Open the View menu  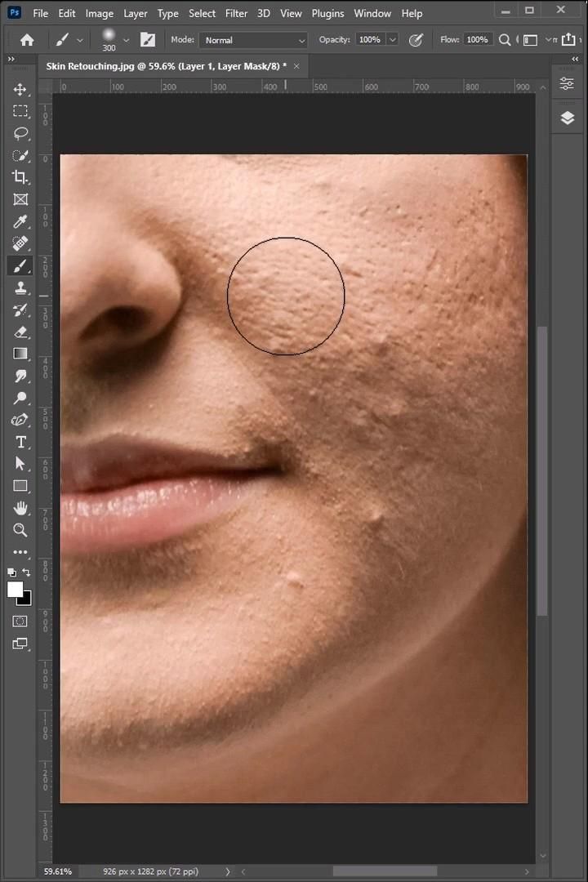291,13
